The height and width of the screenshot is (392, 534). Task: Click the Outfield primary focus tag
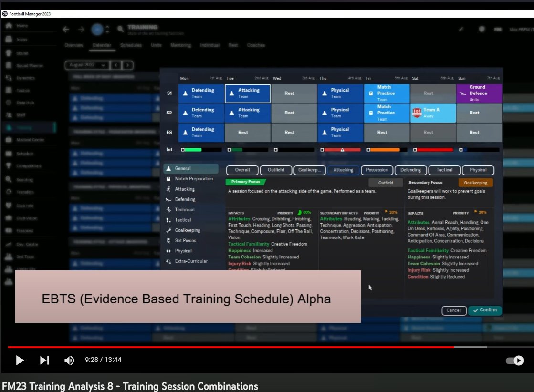point(386,183)
